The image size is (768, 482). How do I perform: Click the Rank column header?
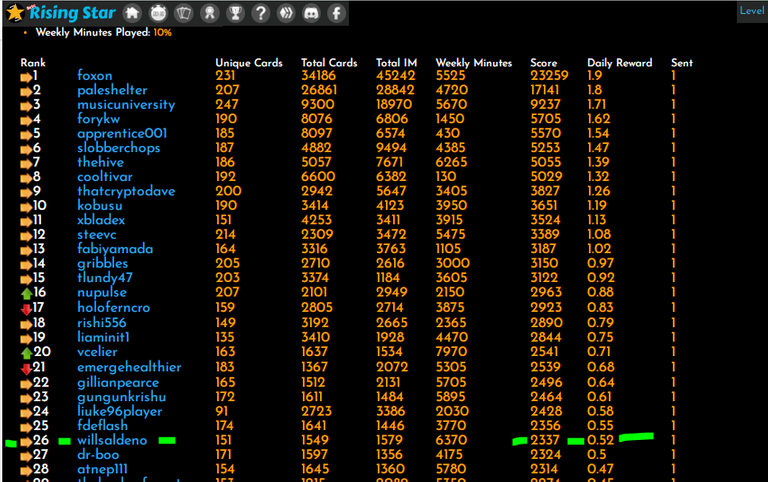tap(33, 63)
